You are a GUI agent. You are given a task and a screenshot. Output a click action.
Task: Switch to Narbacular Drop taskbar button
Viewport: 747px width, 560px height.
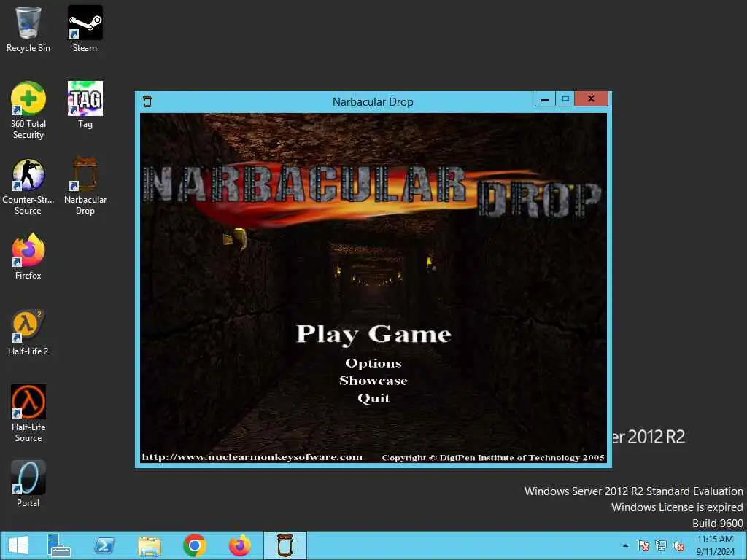pos(285,545)
